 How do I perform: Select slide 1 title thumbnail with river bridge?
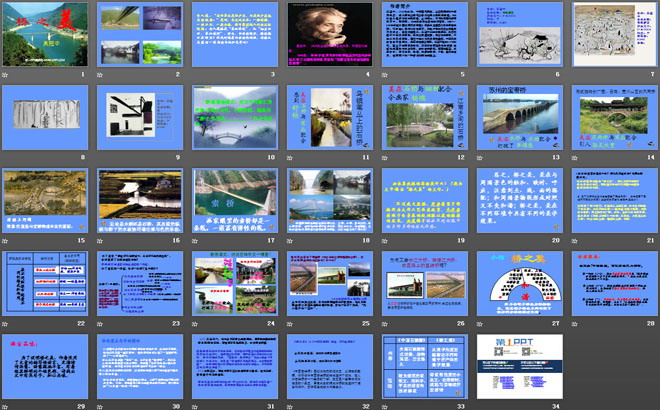click(x=45, y=35)
